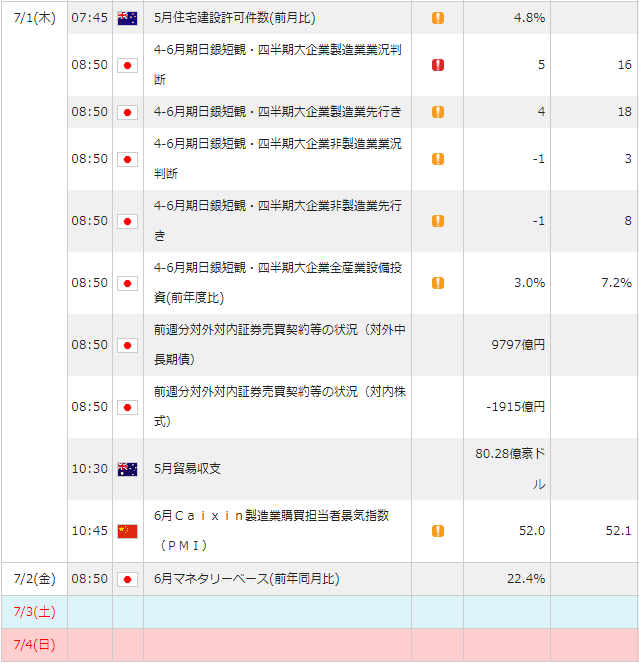Click the Japan flag beside 大企業製造業先行き
Viewport: 639px width, 663px height.
pyautogui.click(x=127, y=112)
